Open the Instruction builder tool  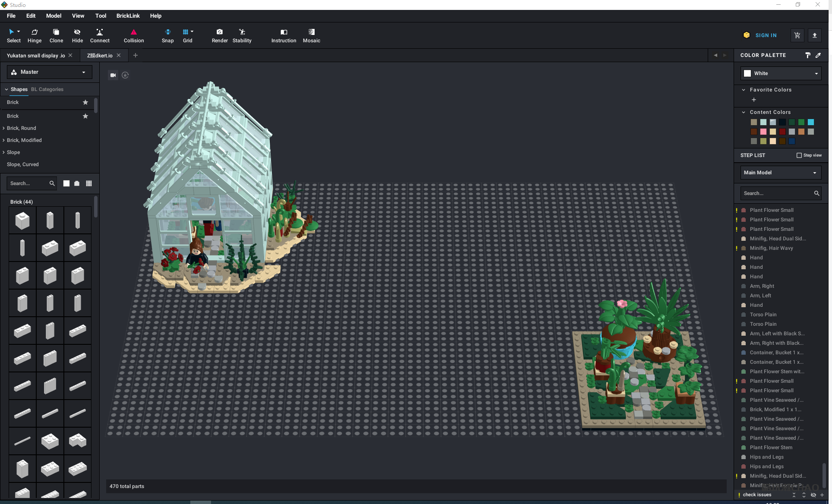(284, 35)
